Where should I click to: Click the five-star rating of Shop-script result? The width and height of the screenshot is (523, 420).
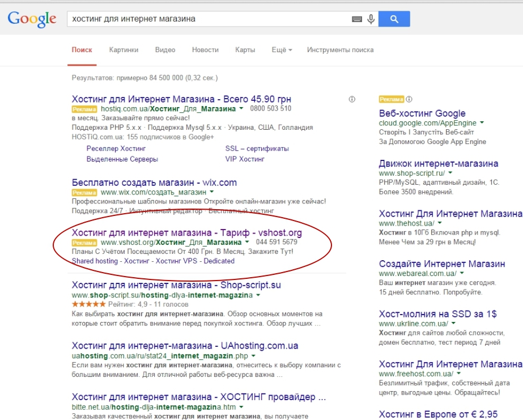coord(89,304)
